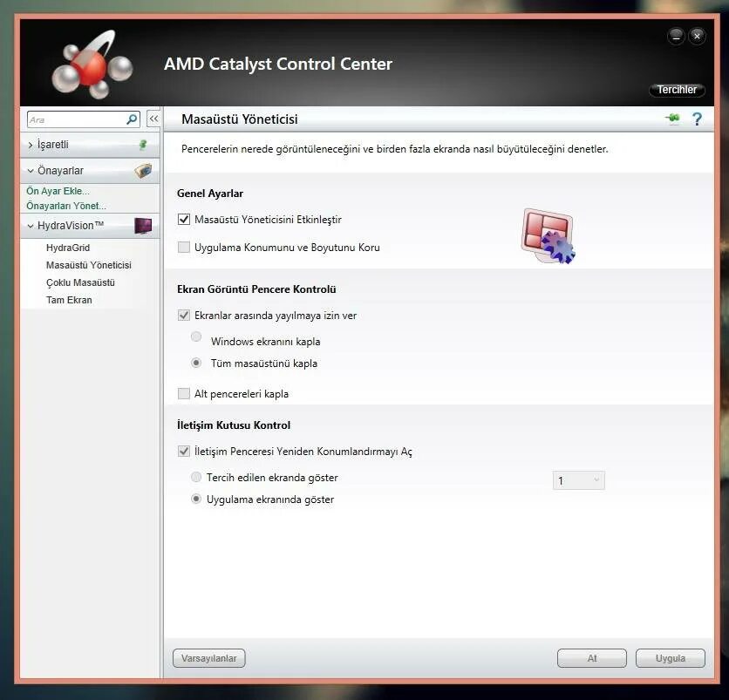Collapse the Önayarlar section

[x=31, y=171]
